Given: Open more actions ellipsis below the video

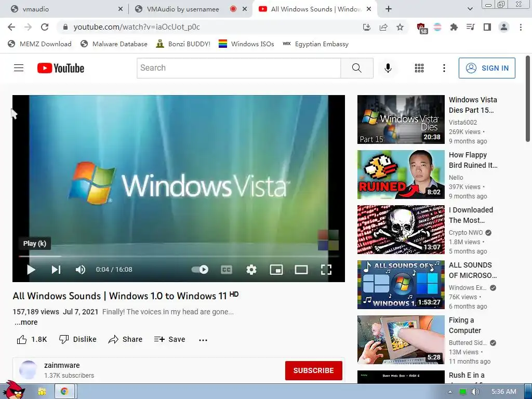Looking at the screenshot, I should (x=203, y=340).
